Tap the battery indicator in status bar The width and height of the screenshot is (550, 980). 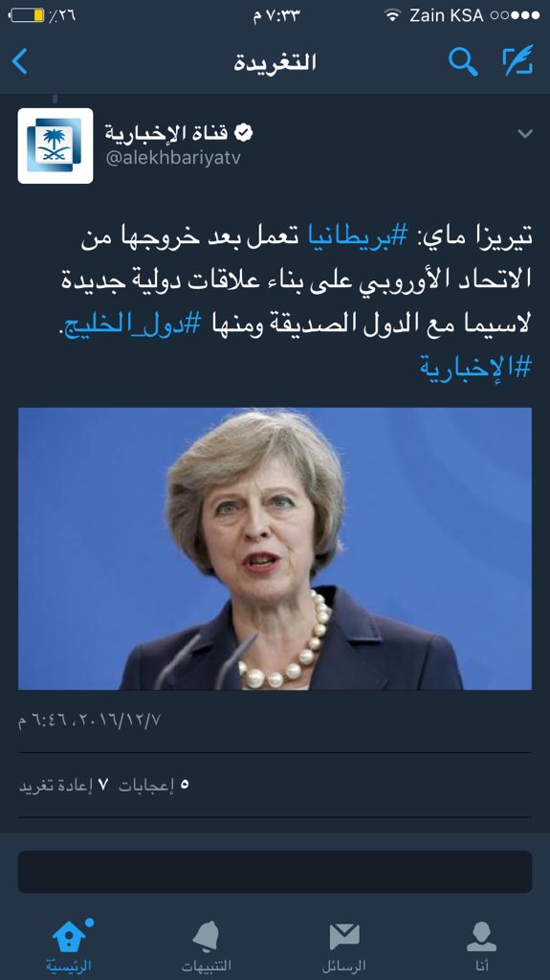28,15
